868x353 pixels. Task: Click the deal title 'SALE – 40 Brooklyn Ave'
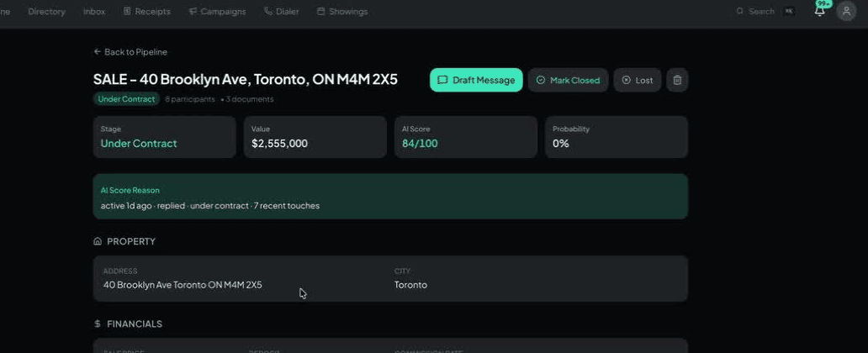pos(246,79)
